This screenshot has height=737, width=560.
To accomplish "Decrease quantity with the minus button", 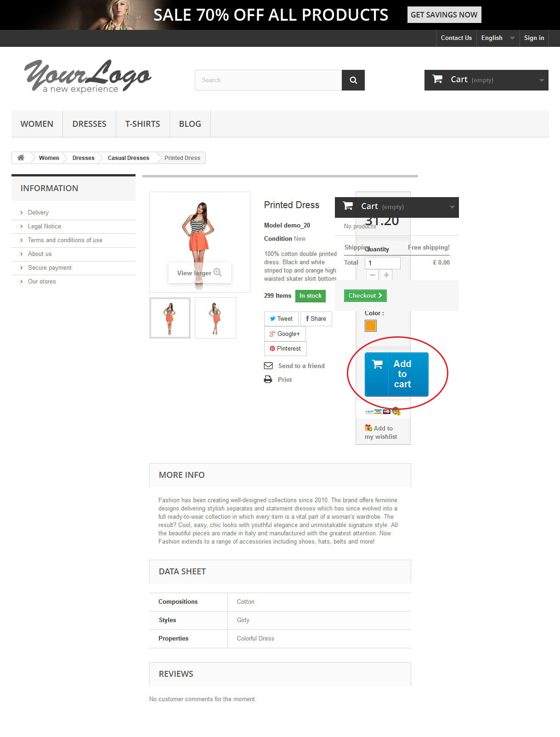I will [373, 275].
